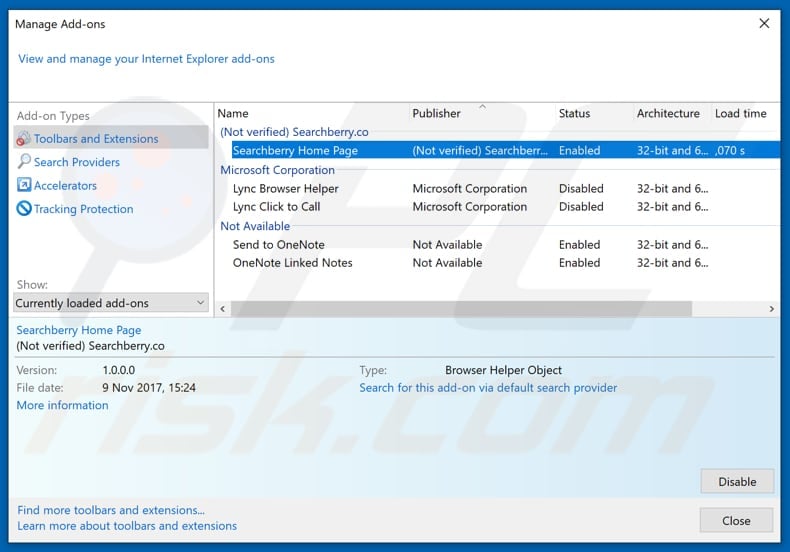Open Learn more about toolbars and extensions link
Image resolution: width=790 pixels, height=552 pixels.
(x=127, y=526)
